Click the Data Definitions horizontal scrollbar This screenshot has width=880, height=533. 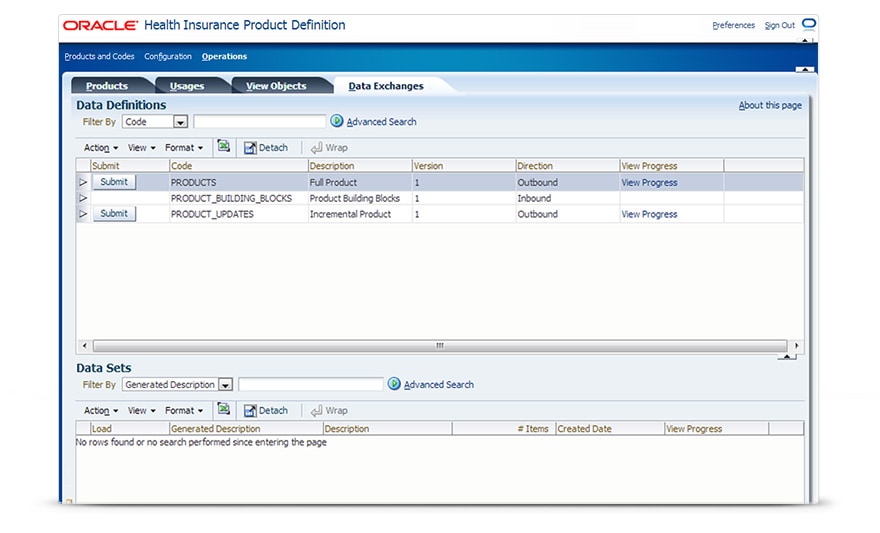[439, 345]
